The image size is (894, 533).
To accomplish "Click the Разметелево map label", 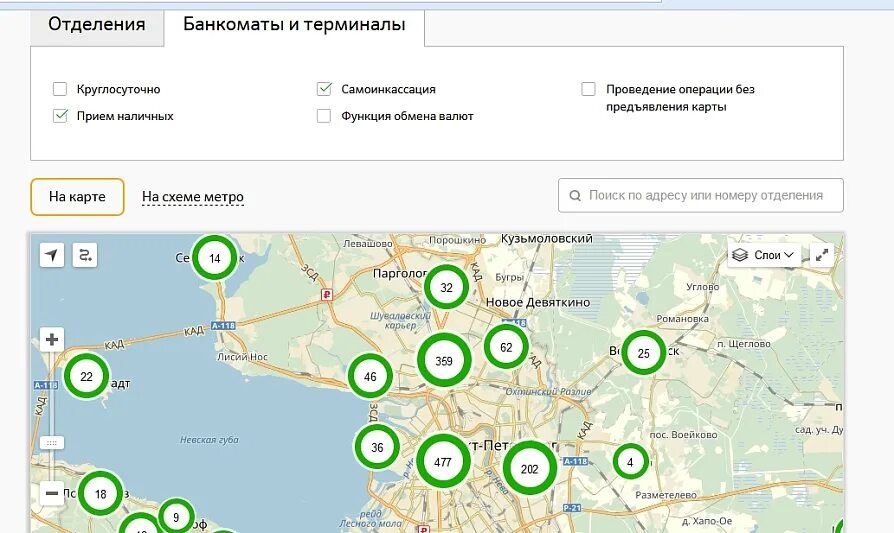I will click(x=666, y=495).
